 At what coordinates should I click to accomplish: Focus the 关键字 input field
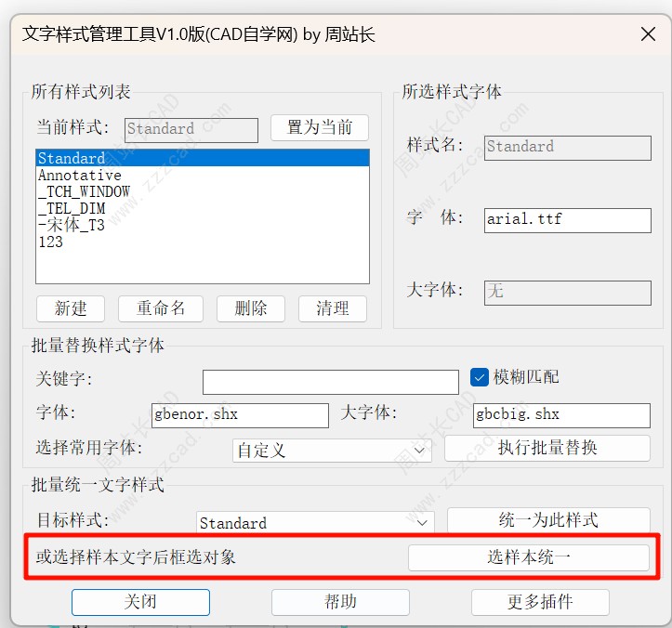[330, 382]
